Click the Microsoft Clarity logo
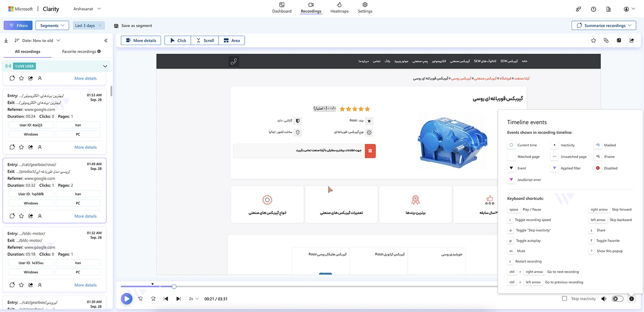 click(x=34, y=9)
